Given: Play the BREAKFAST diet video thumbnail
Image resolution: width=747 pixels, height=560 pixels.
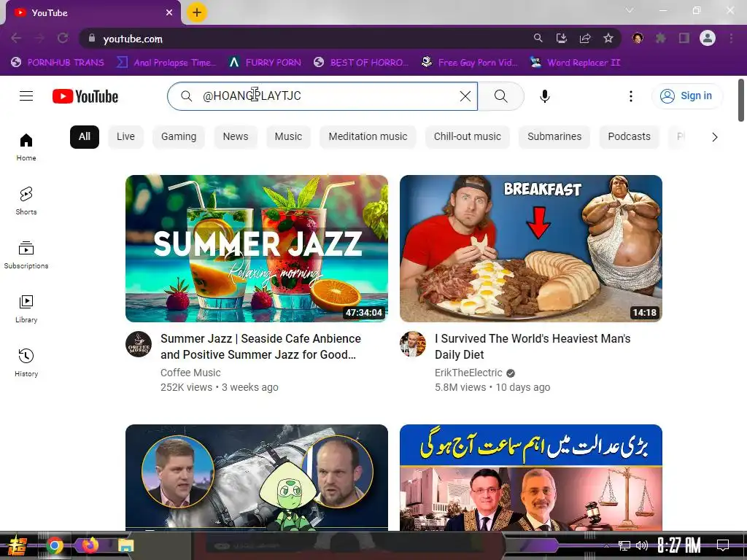Looking at the screenshot, I should [531, 249].
